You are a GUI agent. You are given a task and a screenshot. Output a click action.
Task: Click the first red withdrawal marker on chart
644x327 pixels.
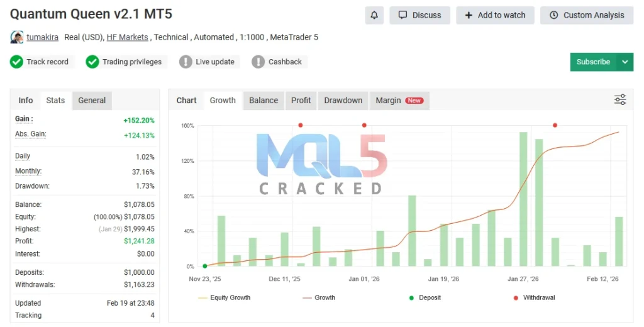pyautogui.click(x=301, y=125)
